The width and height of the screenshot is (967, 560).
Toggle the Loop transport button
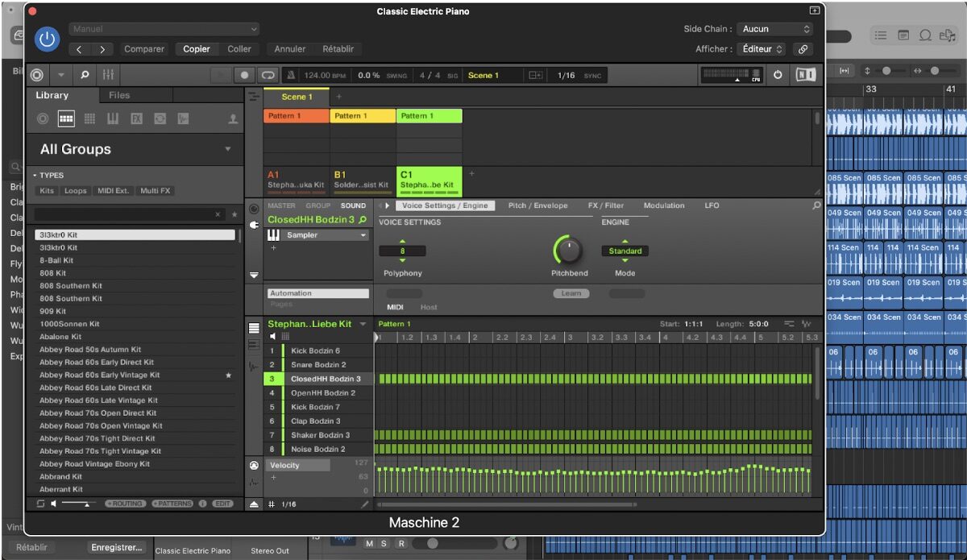click(x=268, y=75)
